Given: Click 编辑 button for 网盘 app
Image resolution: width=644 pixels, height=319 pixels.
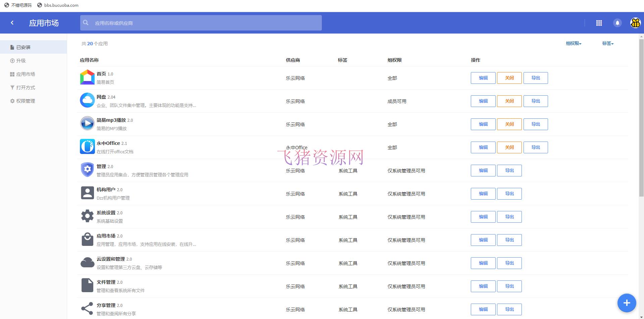Looking at the screenshot, I should [x=483, y=101].
